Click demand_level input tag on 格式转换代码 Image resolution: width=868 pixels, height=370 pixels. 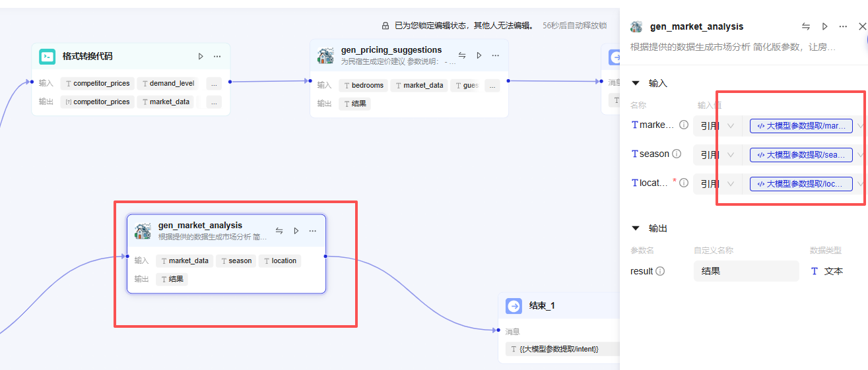(x=168, y=84)
